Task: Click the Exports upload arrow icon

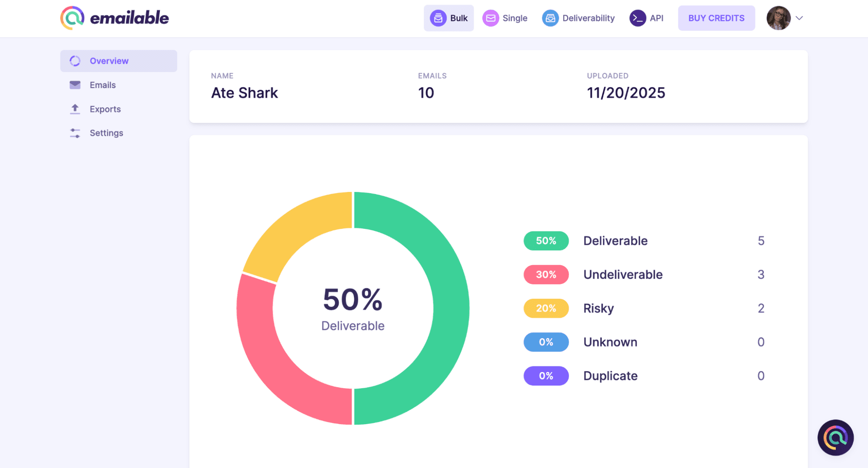Action: [75, 109]
